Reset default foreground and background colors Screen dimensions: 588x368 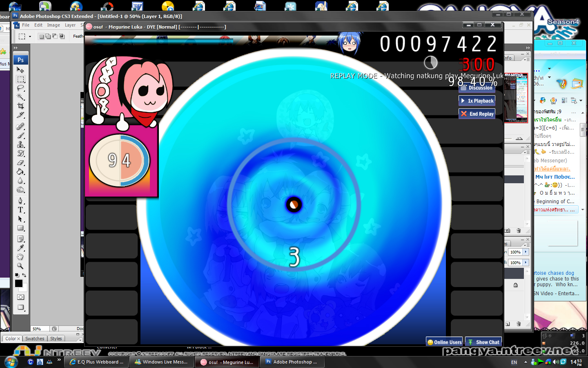point(17,275)
